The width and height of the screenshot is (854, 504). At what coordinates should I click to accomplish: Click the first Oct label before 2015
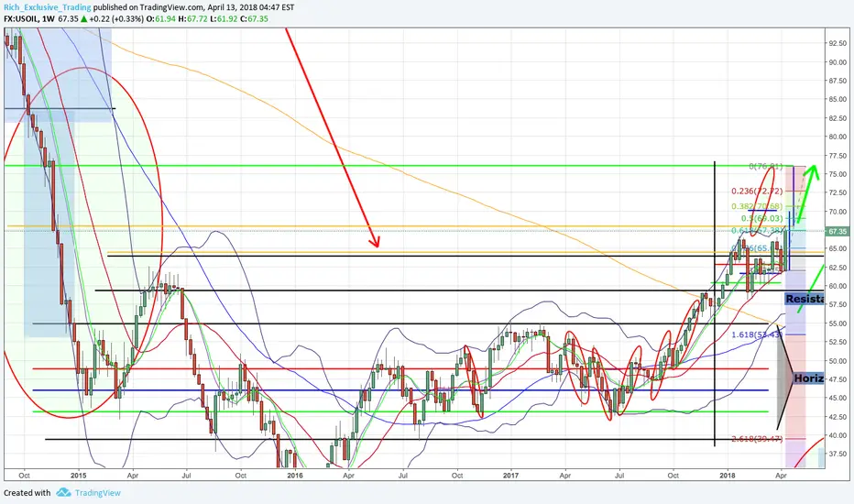24,475
